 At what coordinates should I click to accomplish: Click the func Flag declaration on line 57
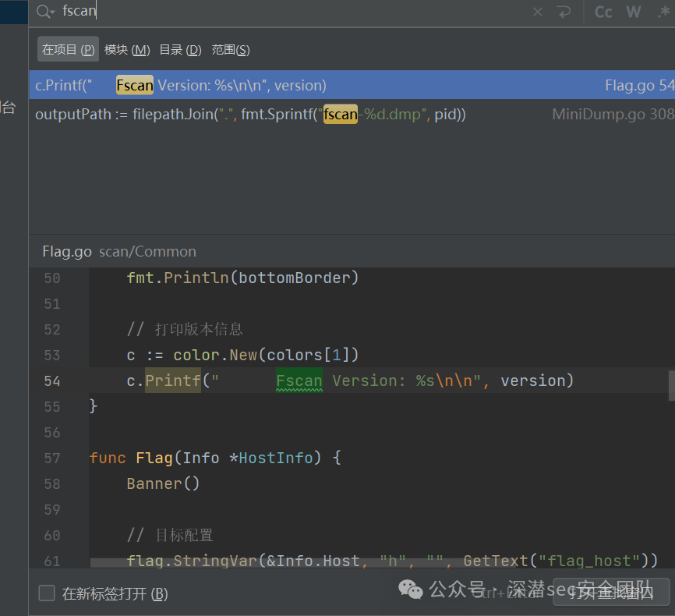[x=215, y=458]
